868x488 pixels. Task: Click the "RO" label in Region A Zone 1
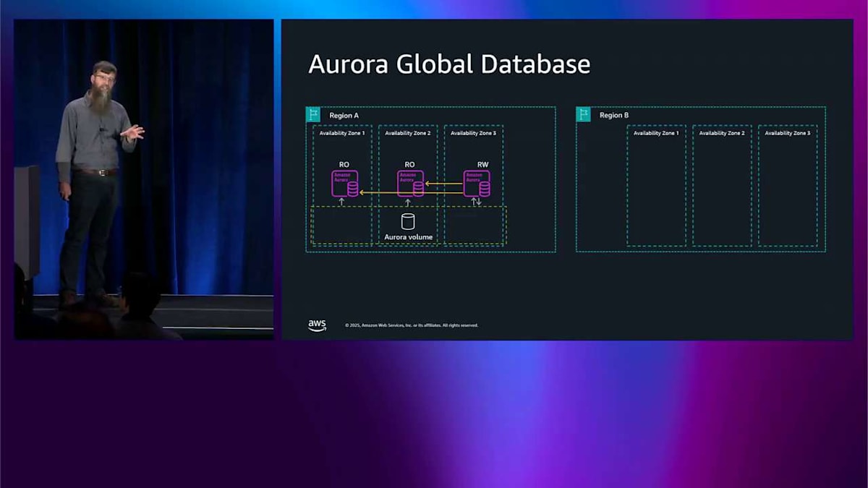pos(344,165)
